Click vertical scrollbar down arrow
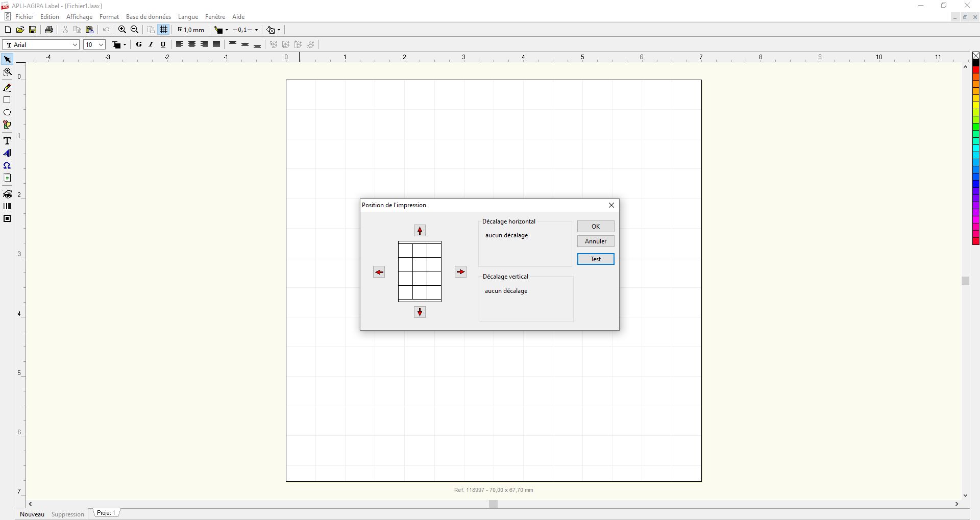The image size is (980, 520). pyautogui.click(x=965, y=495)
